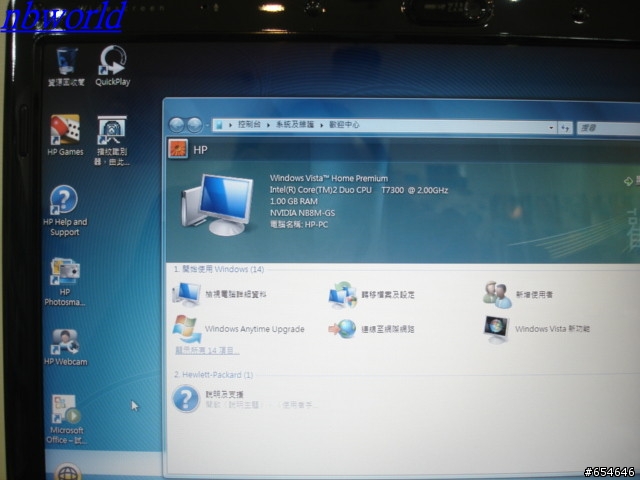Open the view computer details item

[x=220, y=294]
